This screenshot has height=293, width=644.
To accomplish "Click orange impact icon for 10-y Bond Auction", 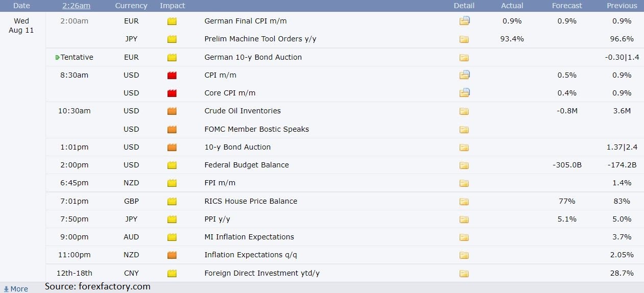I will 172,147.
